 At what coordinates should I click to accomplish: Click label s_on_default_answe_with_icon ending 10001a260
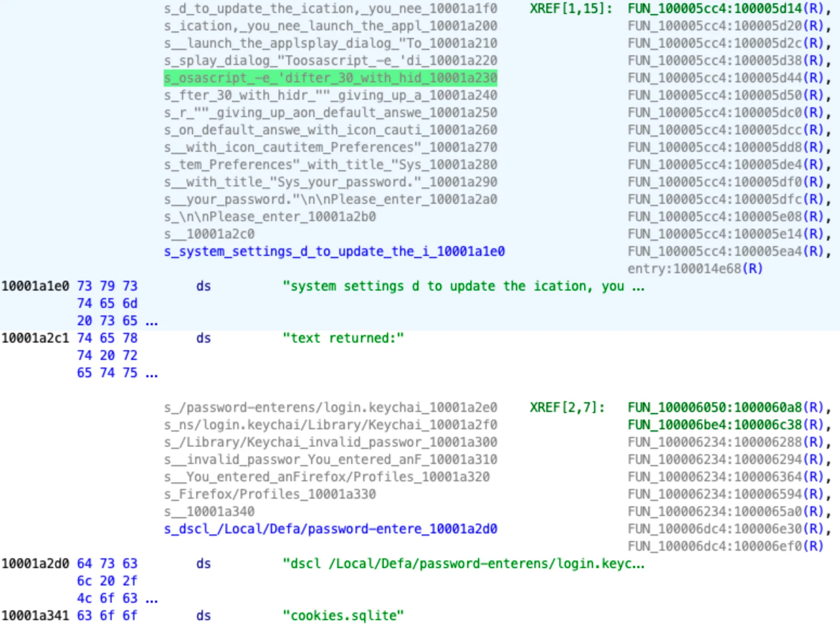point(331,130)
